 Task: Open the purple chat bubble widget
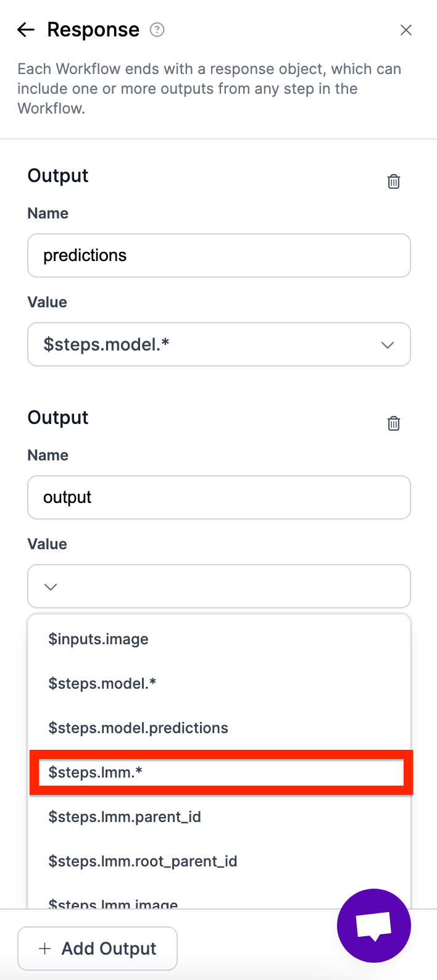click(373, 925)
